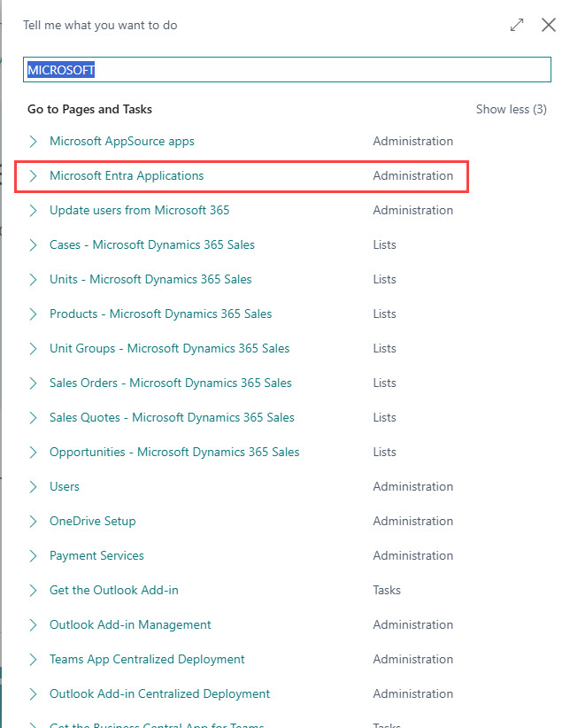
Task: Click chevron beside Sales Orders entry
Action: point(34,383)
